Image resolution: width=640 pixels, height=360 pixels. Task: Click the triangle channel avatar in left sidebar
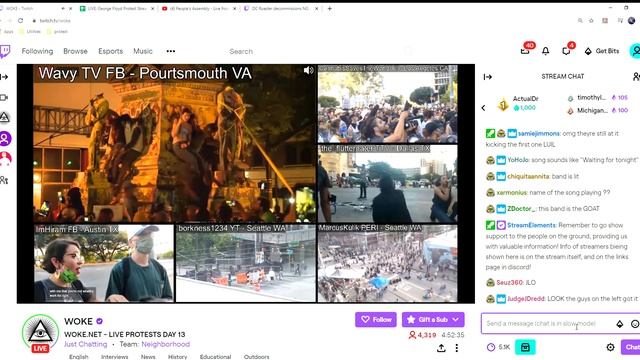(4, 118)
